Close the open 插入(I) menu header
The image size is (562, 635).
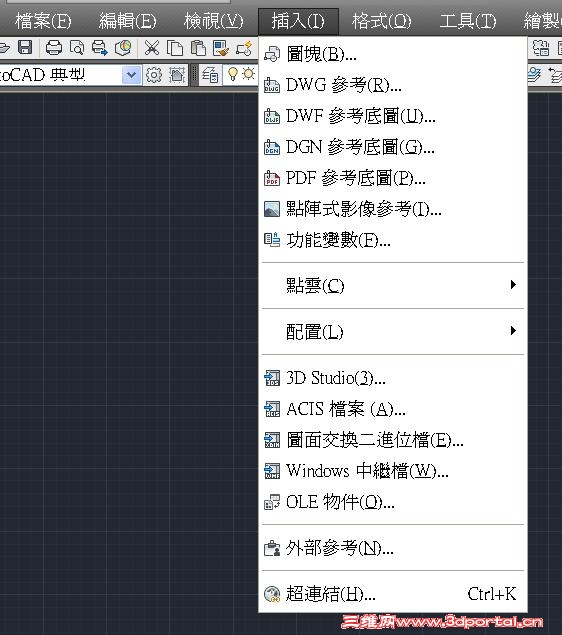click(x=298, y=21)
